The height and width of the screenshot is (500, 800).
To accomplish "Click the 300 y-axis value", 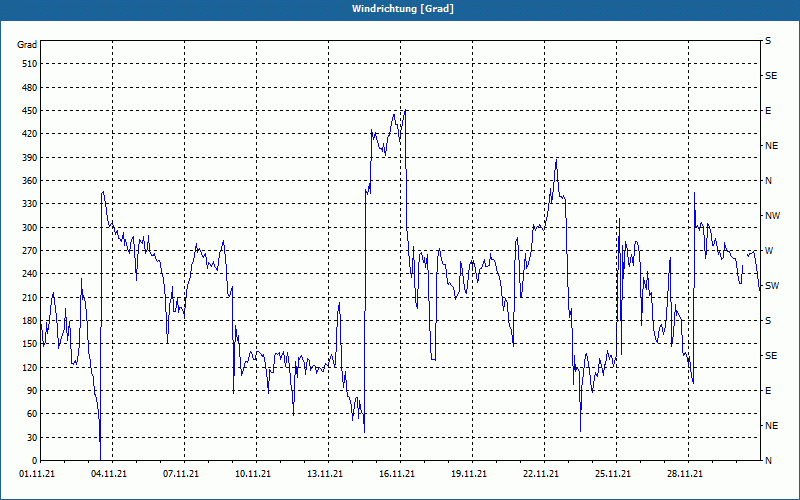I will (x=30, y=228).
